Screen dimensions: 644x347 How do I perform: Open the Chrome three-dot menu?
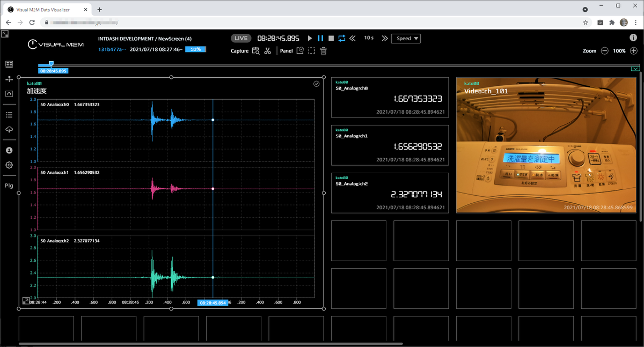tap(635, 23)
